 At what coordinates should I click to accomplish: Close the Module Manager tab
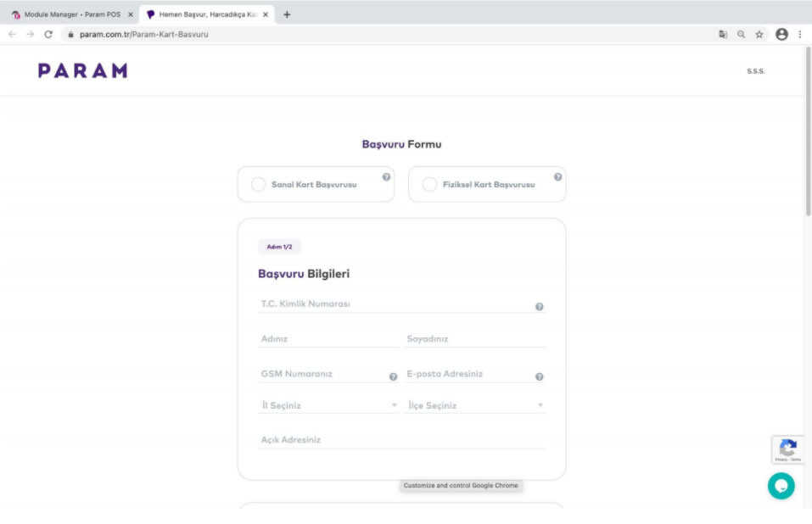click(131, 14)
